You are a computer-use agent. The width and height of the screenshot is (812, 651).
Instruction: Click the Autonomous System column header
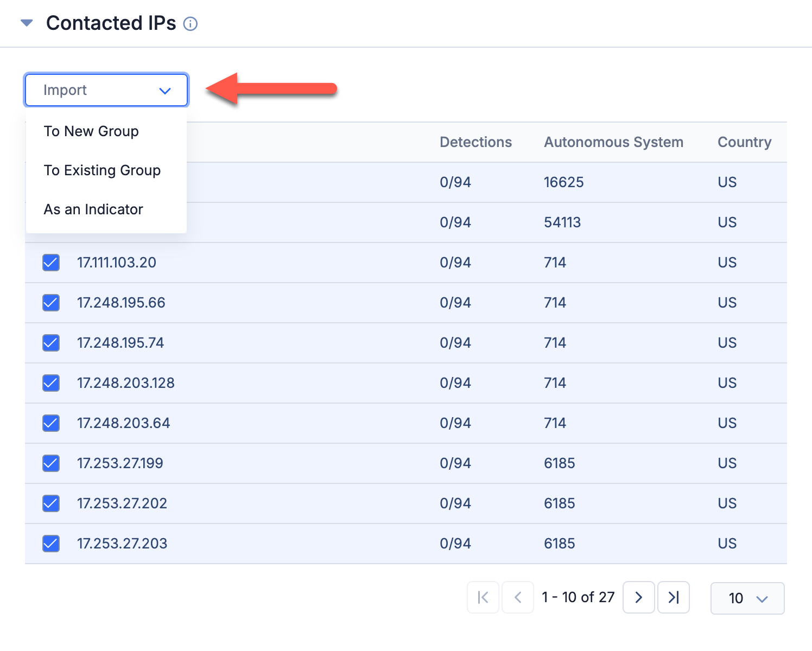coord(613,142)
